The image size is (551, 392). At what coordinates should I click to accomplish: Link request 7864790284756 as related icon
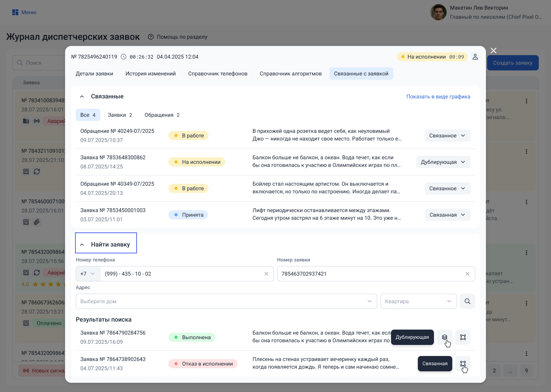pyautogui.click(x=463, y=337)
